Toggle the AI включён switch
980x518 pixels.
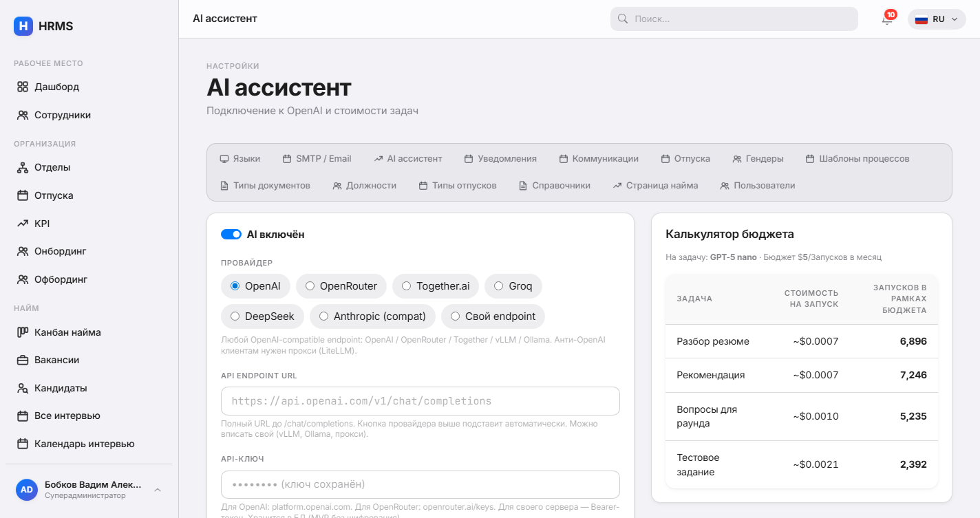coord(231,235)
